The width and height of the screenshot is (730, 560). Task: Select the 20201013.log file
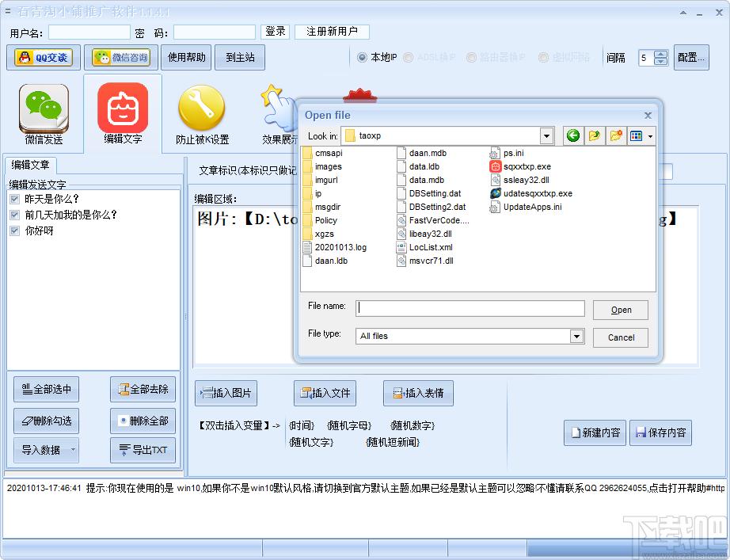coord(335,248)
